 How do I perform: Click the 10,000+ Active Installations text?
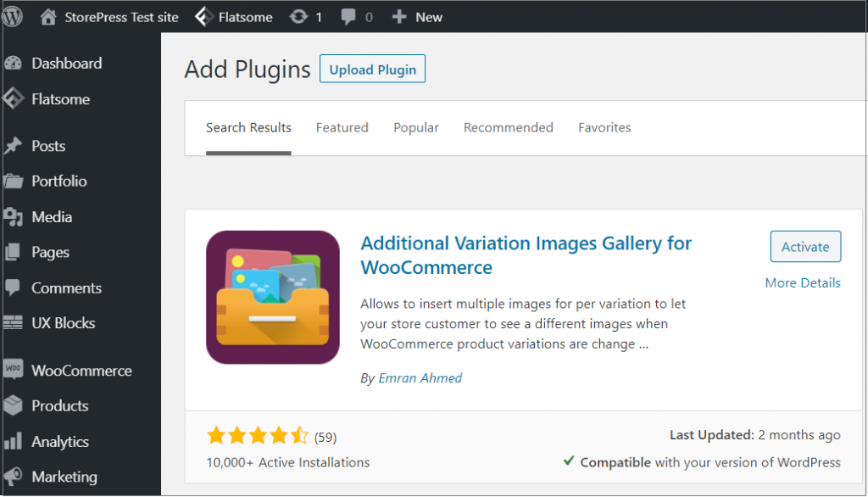[x=288, y=462]
